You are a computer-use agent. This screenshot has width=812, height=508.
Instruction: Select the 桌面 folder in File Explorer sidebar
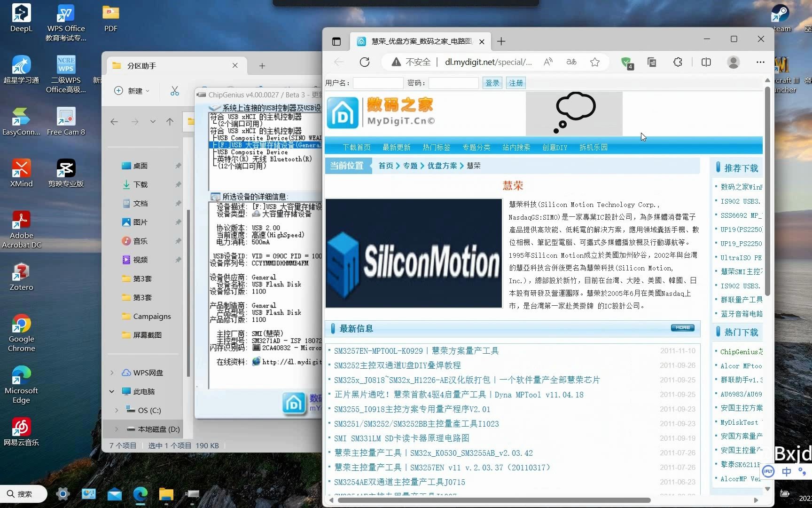click(x=141, y=166)
